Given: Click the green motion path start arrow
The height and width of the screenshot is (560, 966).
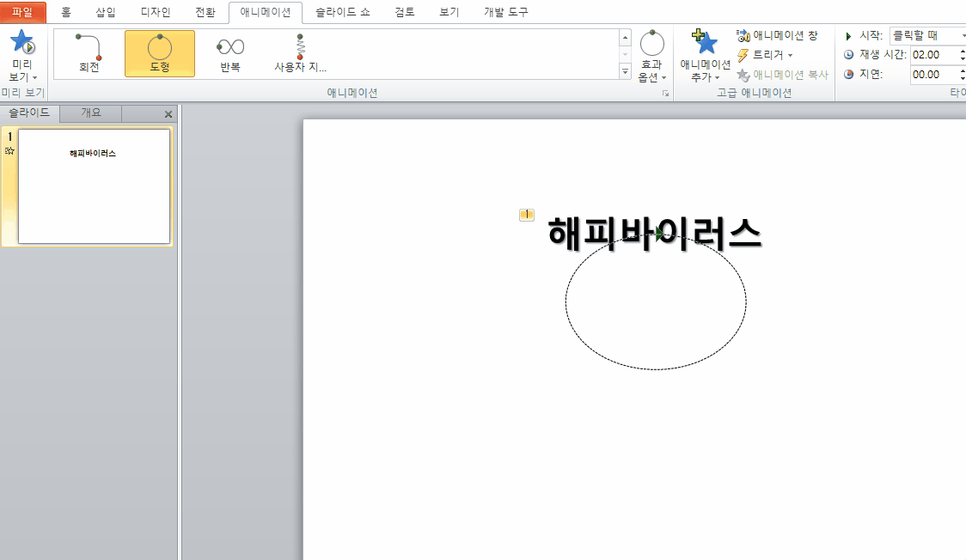Looking at the screenshot, I should coord(660,234).
